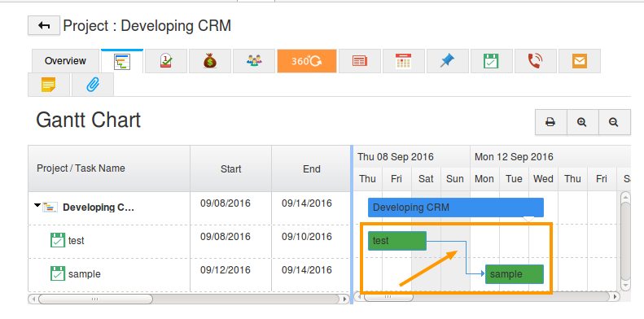Open the team members people icon tab
This screenshot has height=319, width=644.
click(254, 61)
